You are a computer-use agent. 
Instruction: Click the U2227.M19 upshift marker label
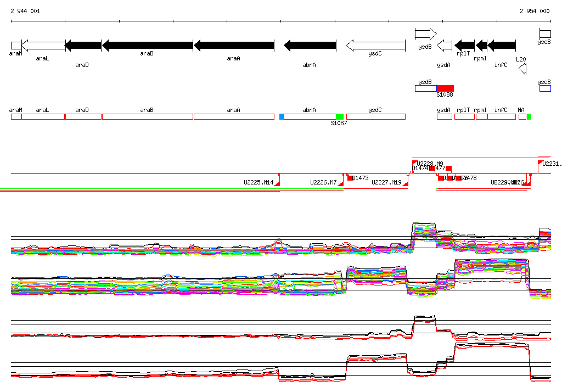pyautogui.click(x=386, y=182)
